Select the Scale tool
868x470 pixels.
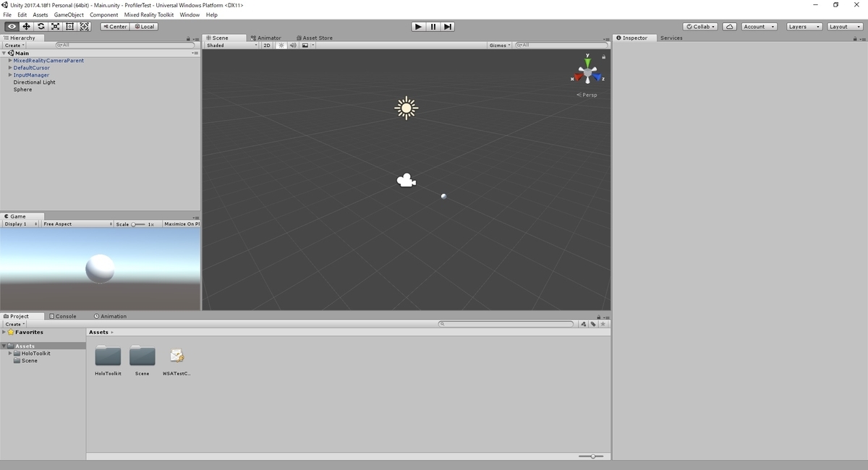click(55, 27)
